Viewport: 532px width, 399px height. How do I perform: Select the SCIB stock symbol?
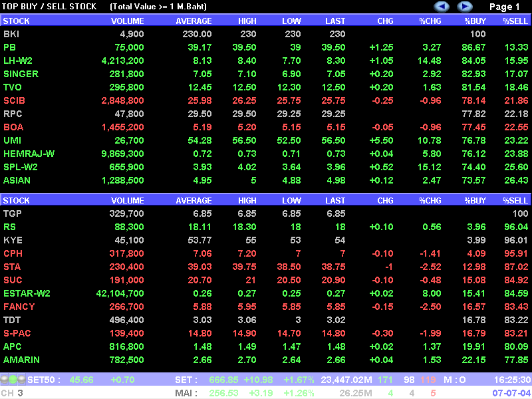(14, 100)
